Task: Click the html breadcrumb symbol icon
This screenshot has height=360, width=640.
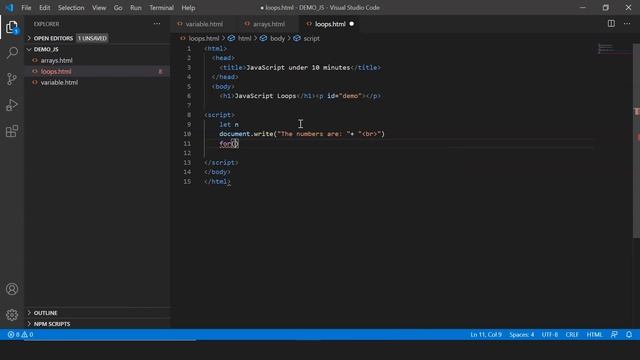Action: point(231,38)
